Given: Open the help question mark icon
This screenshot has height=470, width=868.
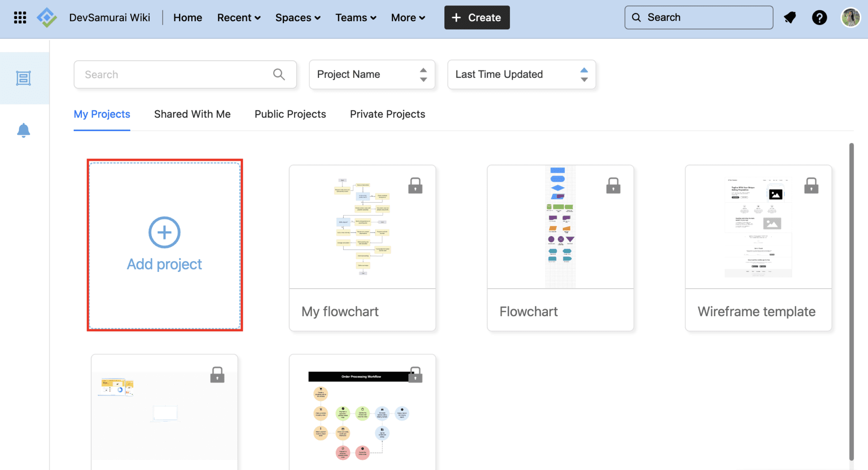Looking at the screenshot, I should pos(820,17).
